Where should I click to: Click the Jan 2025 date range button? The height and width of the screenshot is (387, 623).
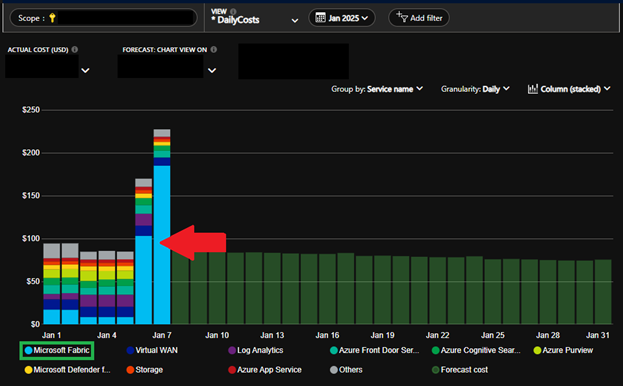[x=342, y=18]
